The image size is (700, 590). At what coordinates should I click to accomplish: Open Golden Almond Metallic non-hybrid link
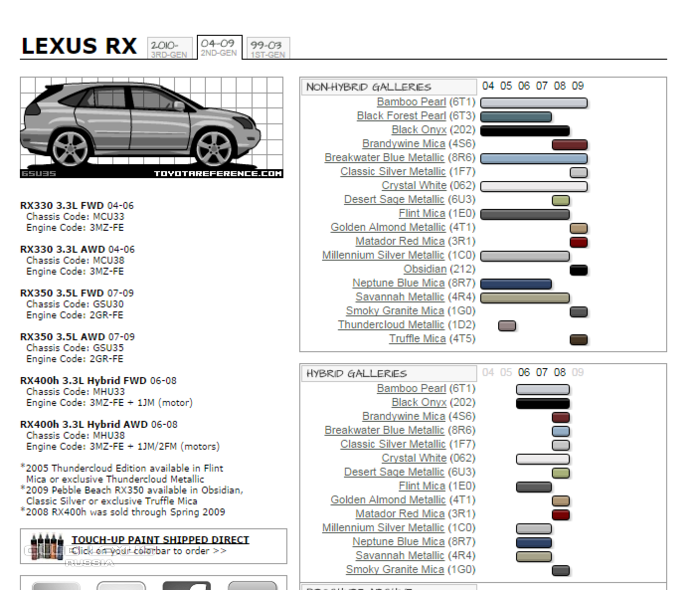coord(388,227)
